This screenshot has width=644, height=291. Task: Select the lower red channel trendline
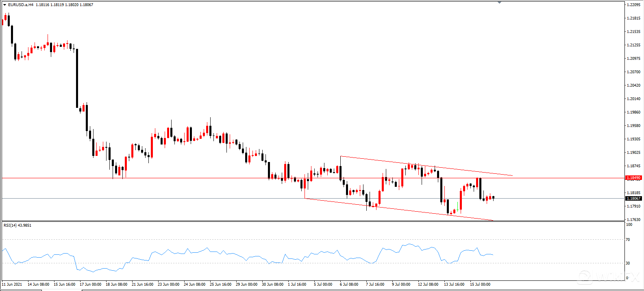pyautogui.click(x=407, y=210)
